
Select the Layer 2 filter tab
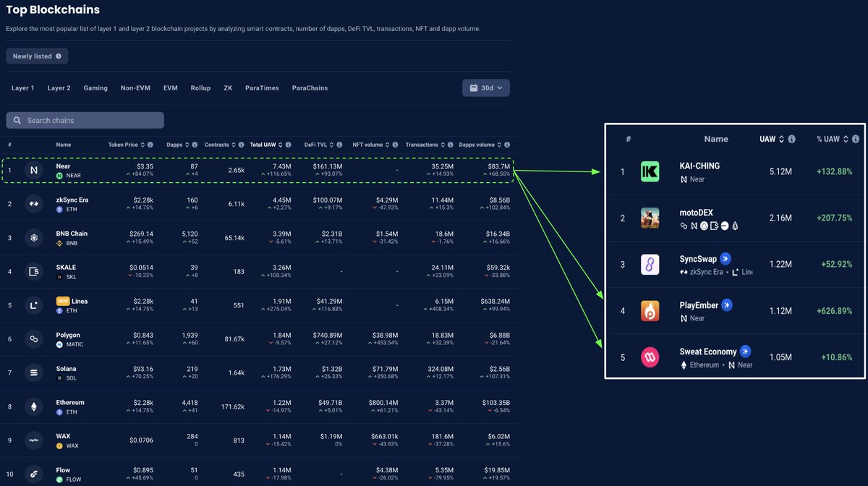59,88
